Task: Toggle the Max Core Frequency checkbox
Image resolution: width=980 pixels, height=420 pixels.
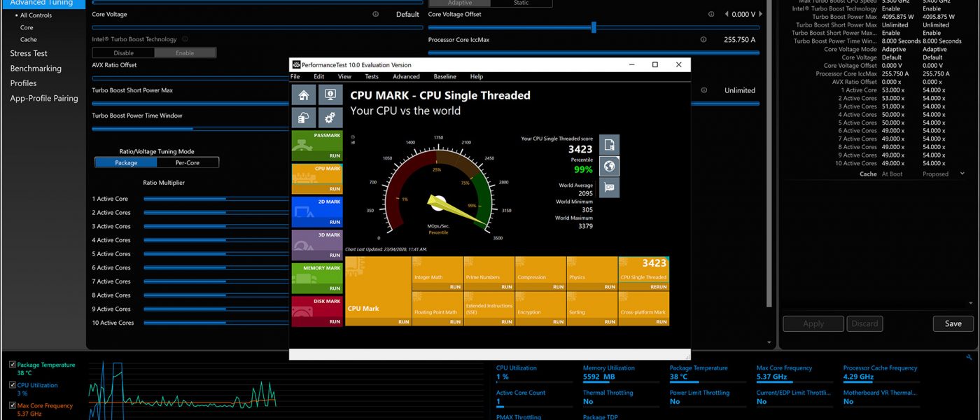Action: tap(13, 405)
